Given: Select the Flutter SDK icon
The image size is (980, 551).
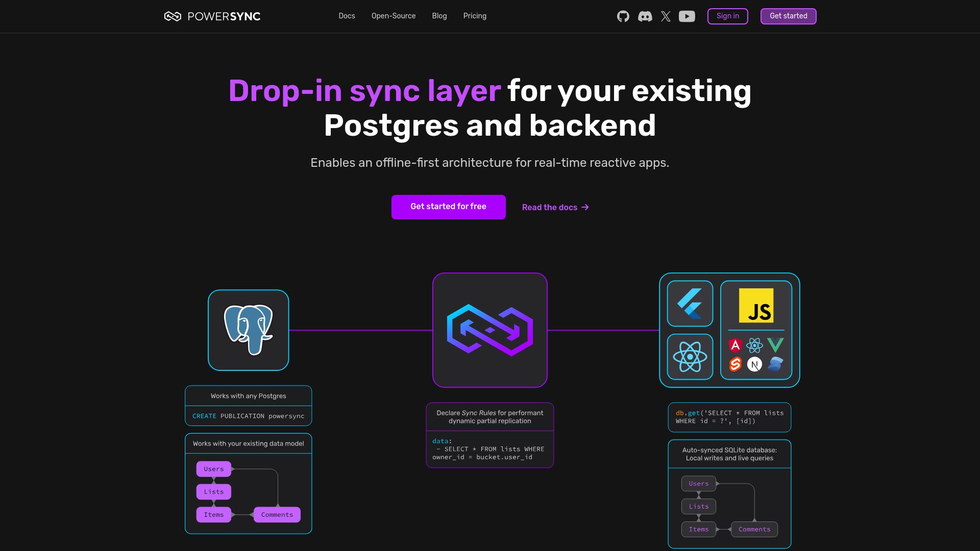Looking at the screenshot, I should 690,304.
